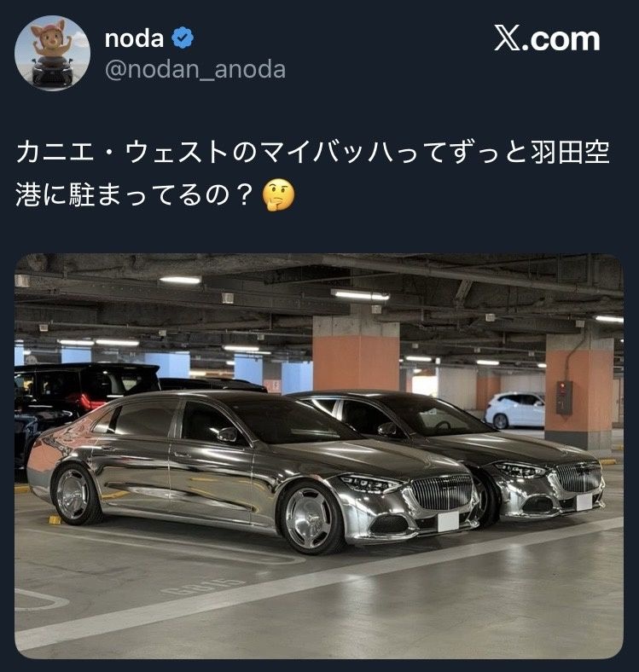This screenshot has height=672, width=639.
Task: Click the white car in the background
Action: point(514,410)
